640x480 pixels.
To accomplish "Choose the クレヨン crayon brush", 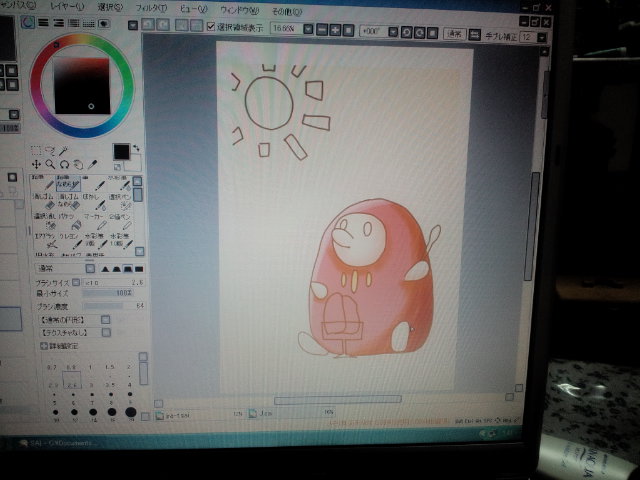I will (69, 241).
